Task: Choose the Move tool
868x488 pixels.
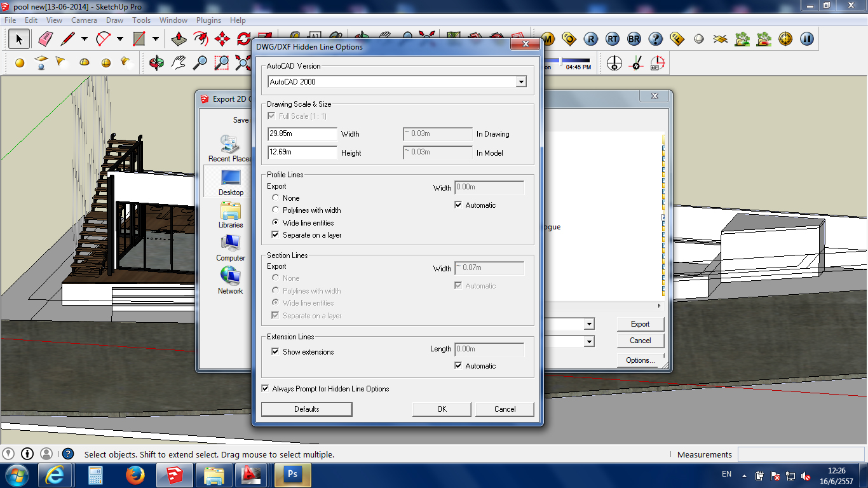Action: (222, 39)
